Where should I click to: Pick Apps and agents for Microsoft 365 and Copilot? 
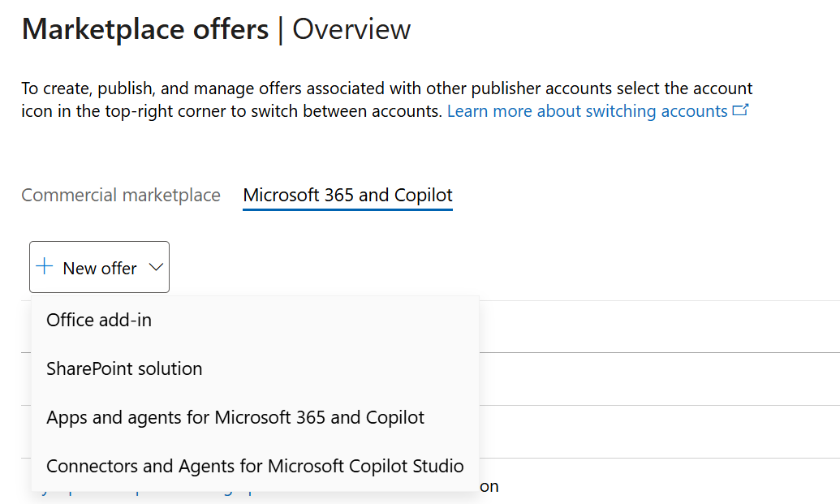(235, 417)
